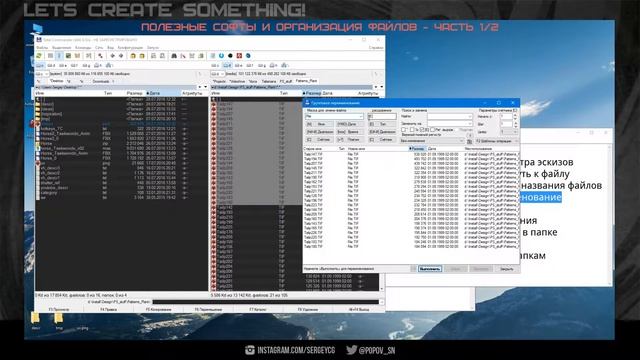Open the Запуск menu
Image resolution: width=640 pixels, height=360 pixels.
coord(153,48)
